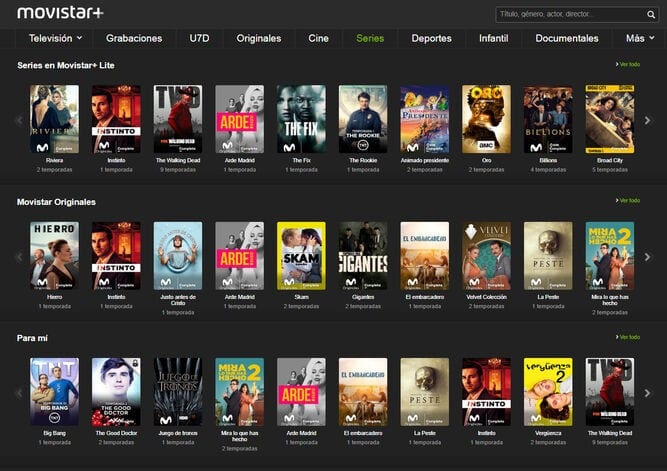Open Juego de tronos thumbnail
The image size is (667, 471).
178,391
